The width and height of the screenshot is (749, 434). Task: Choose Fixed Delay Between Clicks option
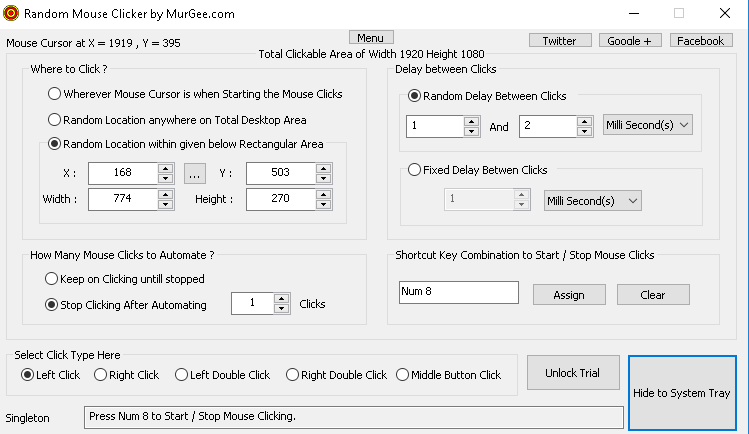[x=416, y=171]
